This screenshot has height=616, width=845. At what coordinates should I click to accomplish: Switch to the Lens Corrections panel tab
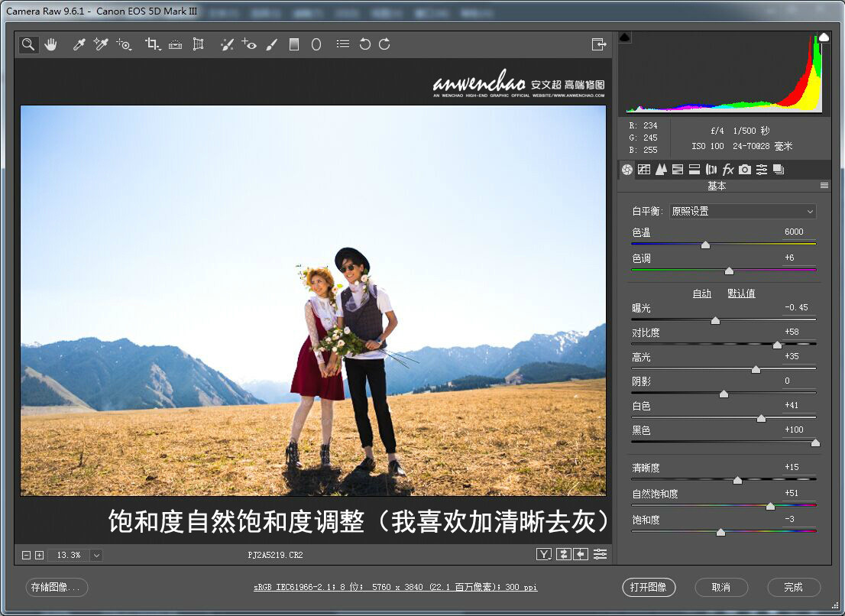[x=711, y=170]
